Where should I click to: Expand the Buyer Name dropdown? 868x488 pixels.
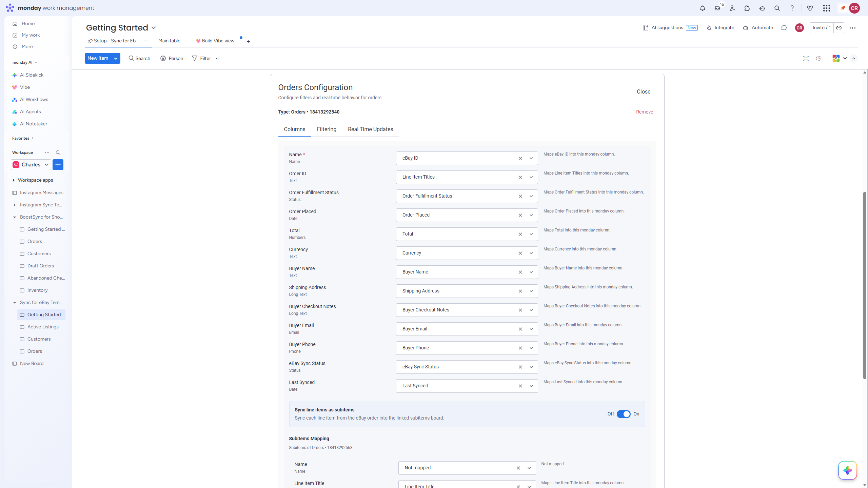(x=531, y=272)
